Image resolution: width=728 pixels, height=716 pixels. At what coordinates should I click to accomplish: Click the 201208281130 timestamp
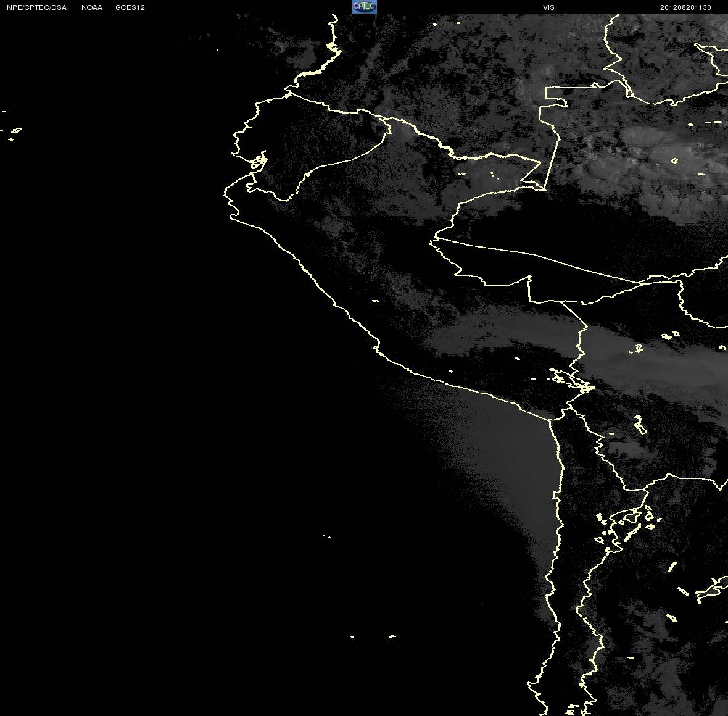coord(685,7)
